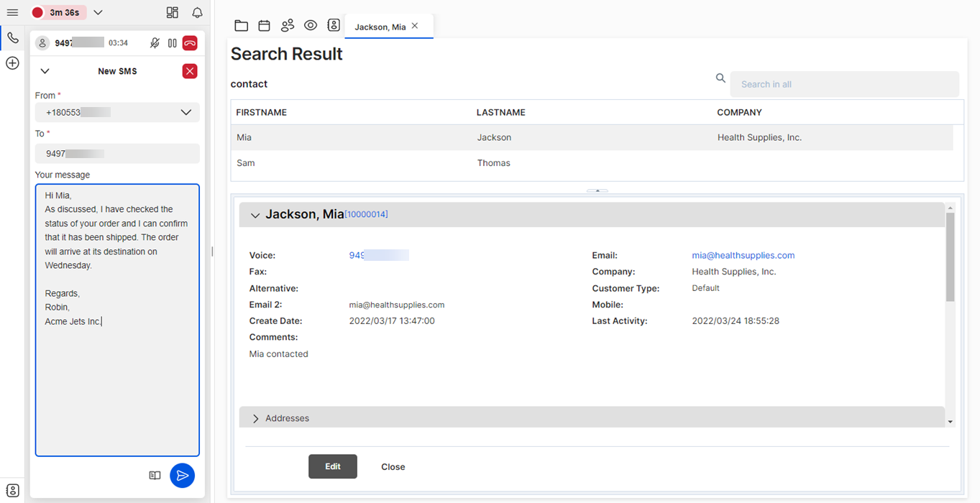980x503 pixels.
Task: Open the contact card icon at sidebar bottom
Action: [x=12, y=490]
